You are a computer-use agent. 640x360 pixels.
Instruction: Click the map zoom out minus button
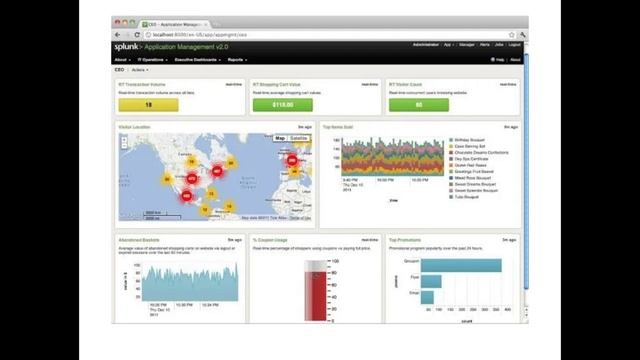click(124, 146)
